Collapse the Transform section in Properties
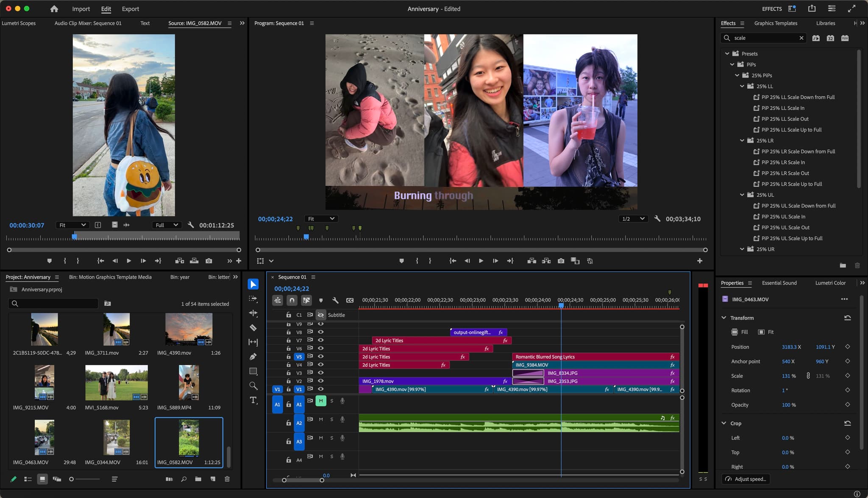868x498 pixels. tap(724, 318)
